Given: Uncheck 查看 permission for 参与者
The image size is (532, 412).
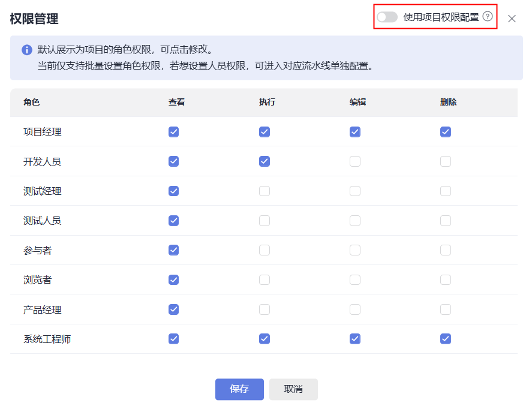Looking at the screenshot, I should pos(174,250).
